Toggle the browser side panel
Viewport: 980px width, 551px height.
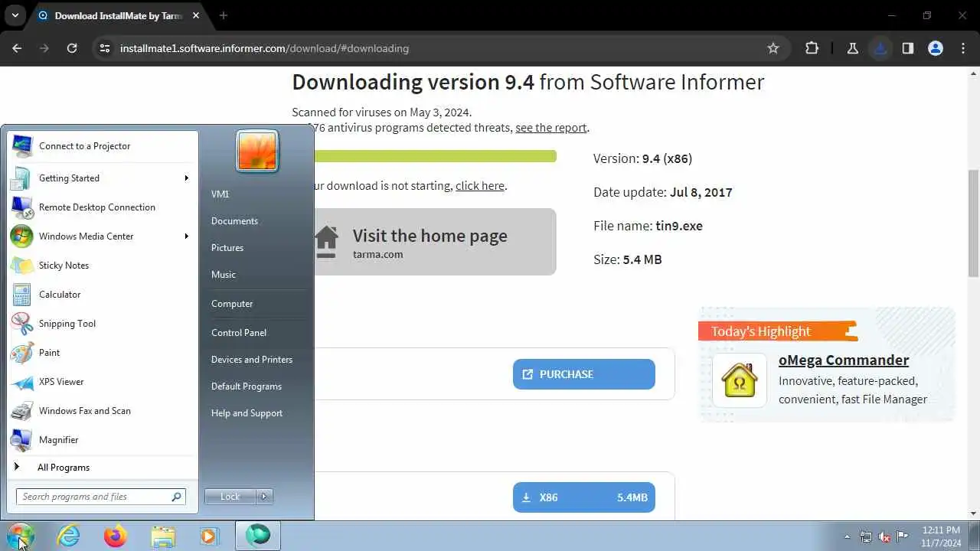tap(908, 48)
